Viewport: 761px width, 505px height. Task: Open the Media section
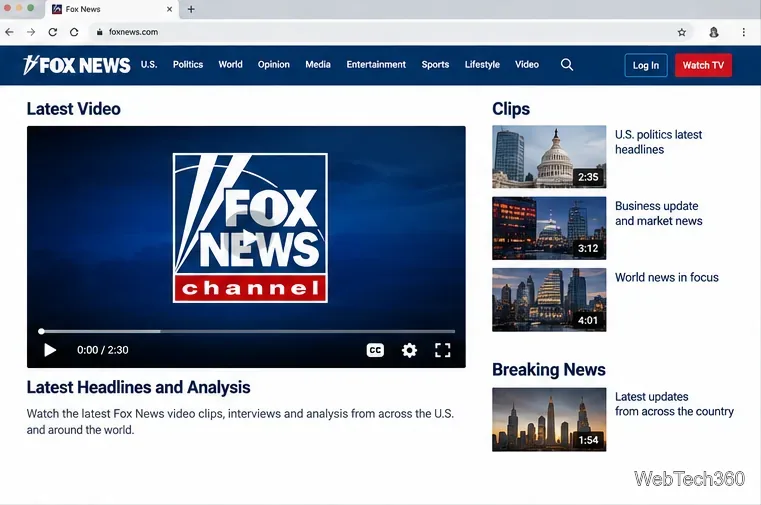click(318, 65)
